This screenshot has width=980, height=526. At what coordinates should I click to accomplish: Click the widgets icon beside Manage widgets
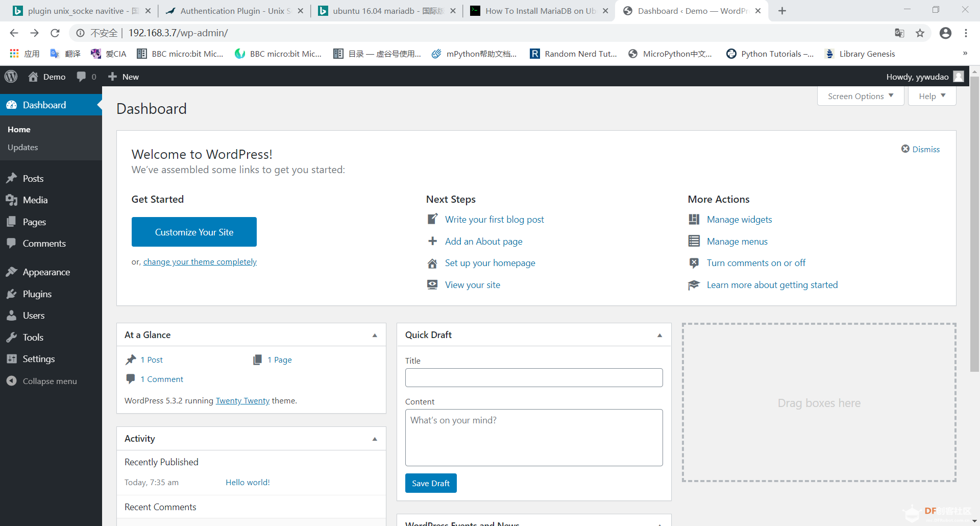tap(694, 219)
